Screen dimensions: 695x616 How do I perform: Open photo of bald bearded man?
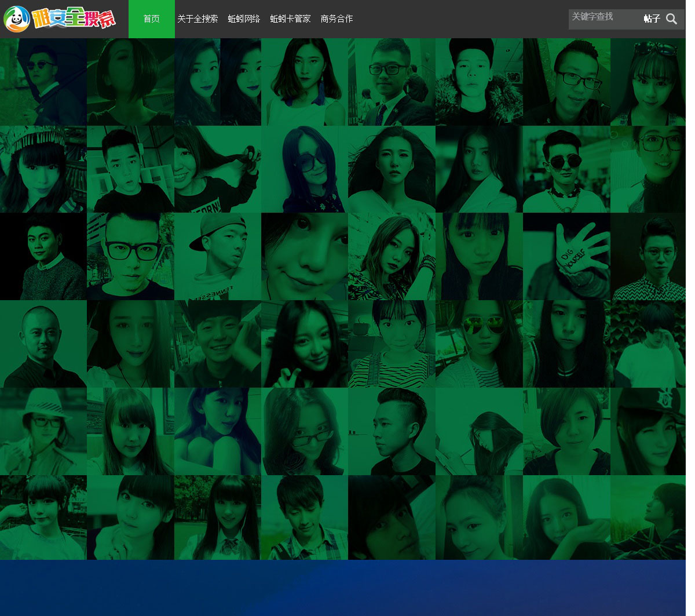click(x=43, y=344)
